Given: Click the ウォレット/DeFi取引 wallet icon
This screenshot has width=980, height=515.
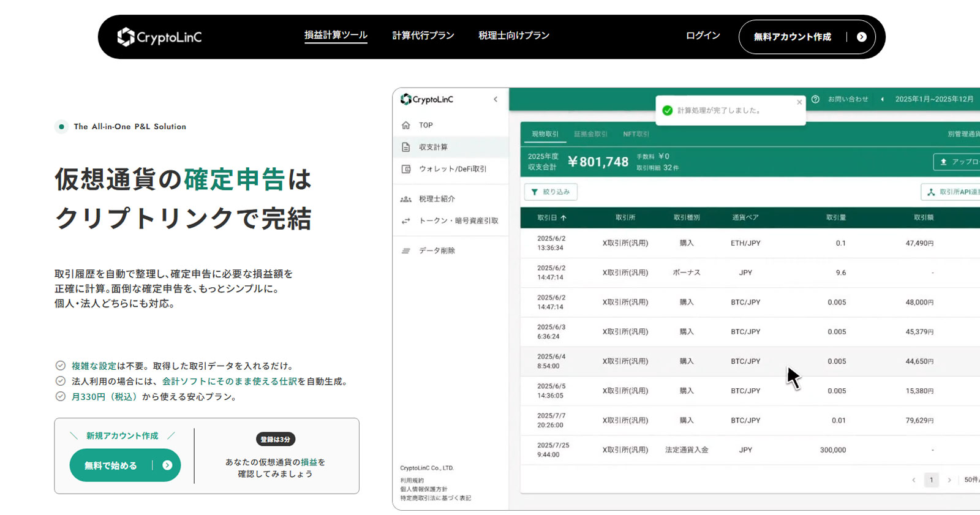Looking at the screenshot, I should click(x=405, y=169).
